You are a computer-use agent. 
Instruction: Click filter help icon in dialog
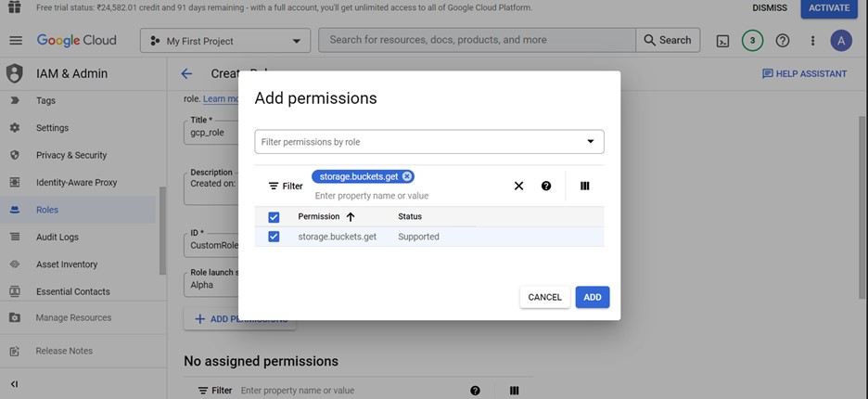click(546, 186)
